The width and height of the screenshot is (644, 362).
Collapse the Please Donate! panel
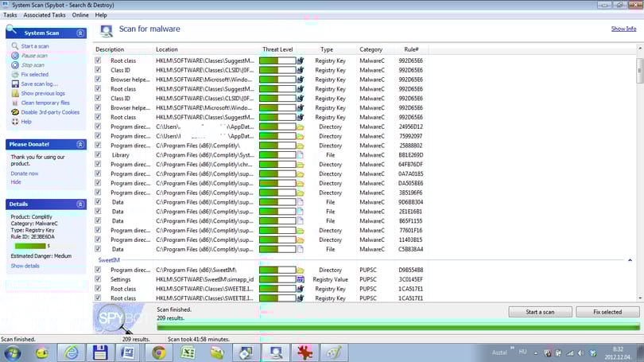80,144
